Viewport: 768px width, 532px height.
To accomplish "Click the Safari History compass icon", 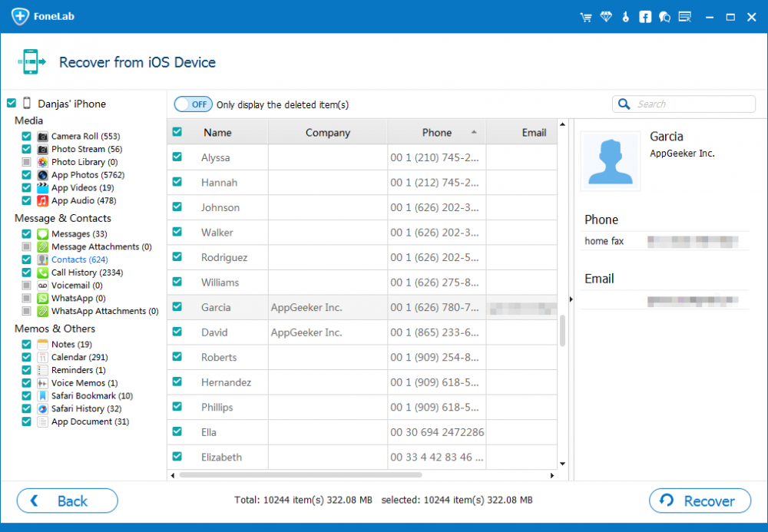I will click(43, 408).
